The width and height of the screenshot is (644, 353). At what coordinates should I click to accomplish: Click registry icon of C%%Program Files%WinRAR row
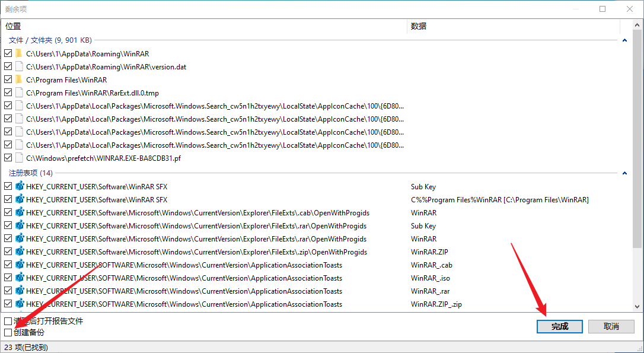click(20, 200)
